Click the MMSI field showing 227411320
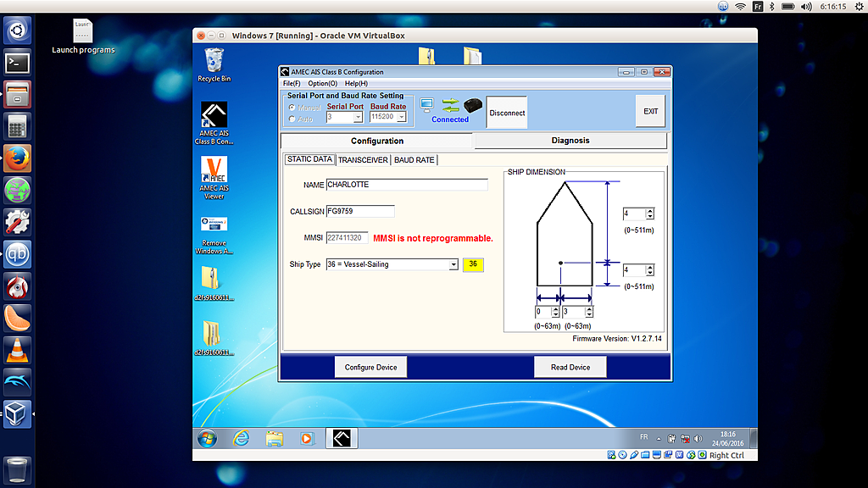The height and width of the screenshot is (488, 868). (x=347, y=238)
